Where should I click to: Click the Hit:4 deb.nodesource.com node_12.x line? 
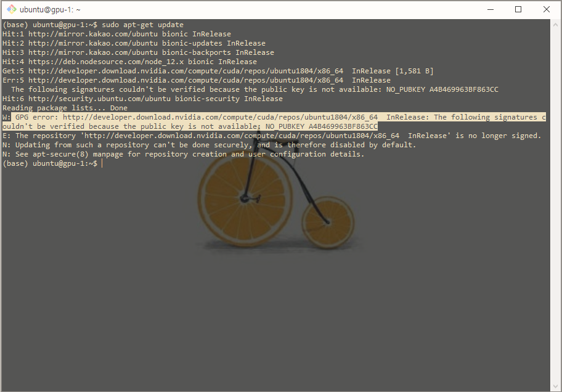point(130,62)
